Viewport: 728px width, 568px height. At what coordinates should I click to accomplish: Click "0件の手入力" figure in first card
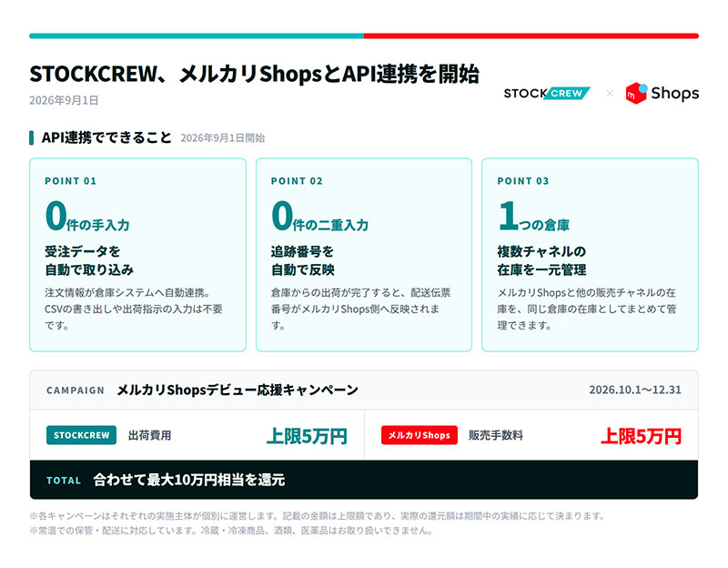87,216
